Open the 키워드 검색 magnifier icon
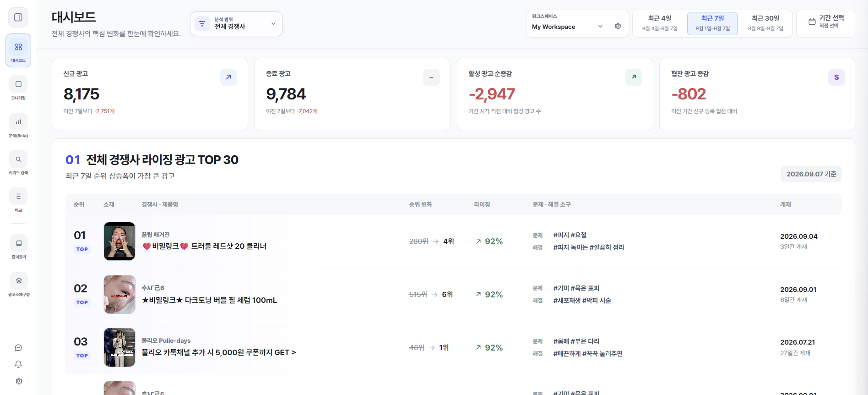The image size is (868, 395). pyautogui.click(x=18, y=159)
